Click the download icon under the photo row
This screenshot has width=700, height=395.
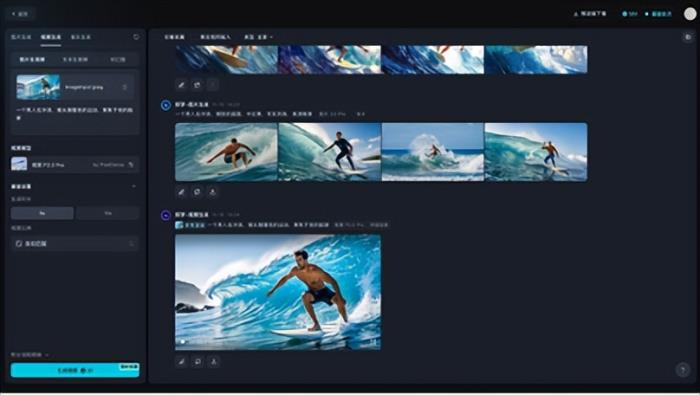click(x=213, y=192)
